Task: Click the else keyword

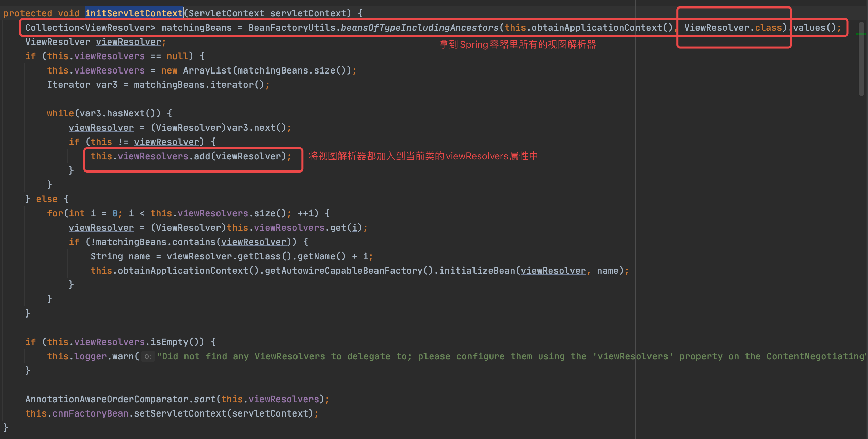Action: tap(47, 199)
